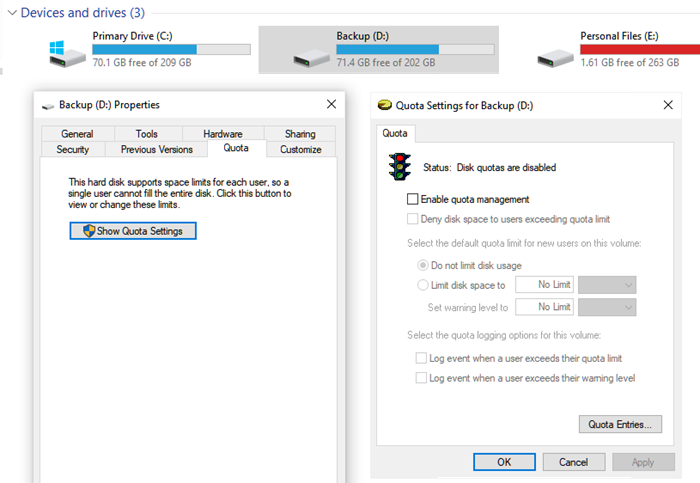The image size is (700, 483).
Task: Select the Personal Files (E:) drive icon
Action: (555, 58)
